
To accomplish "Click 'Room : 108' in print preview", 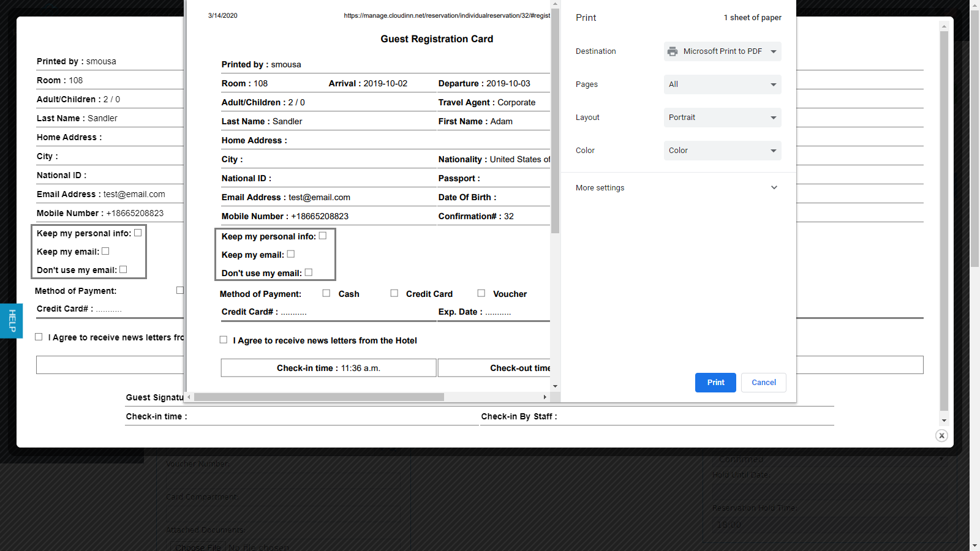I will coord(244,84).
